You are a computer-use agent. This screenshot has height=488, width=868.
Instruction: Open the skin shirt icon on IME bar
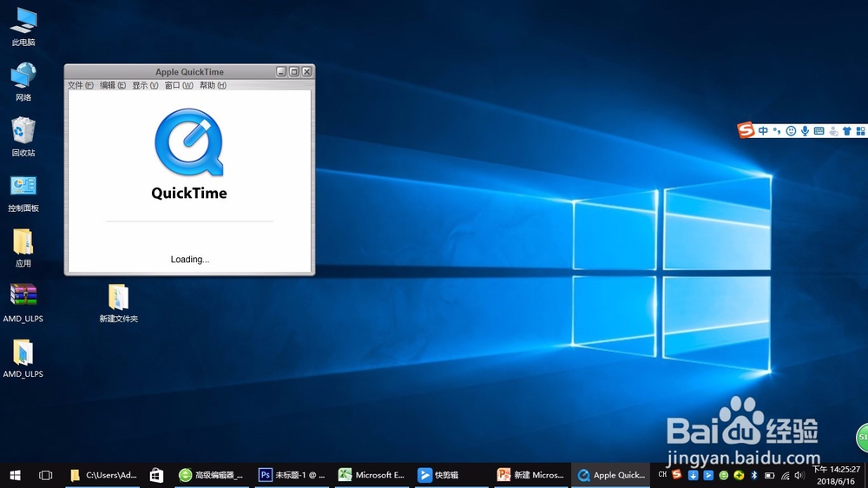[x=847, y=131]
